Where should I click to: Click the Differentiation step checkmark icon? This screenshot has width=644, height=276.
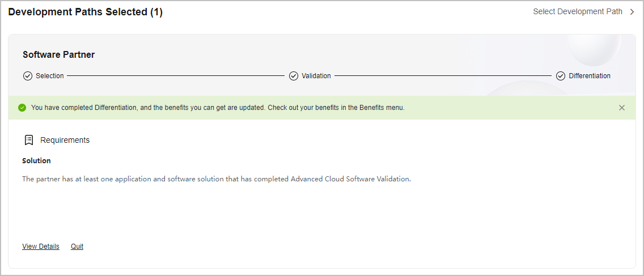tap(561, 76)
